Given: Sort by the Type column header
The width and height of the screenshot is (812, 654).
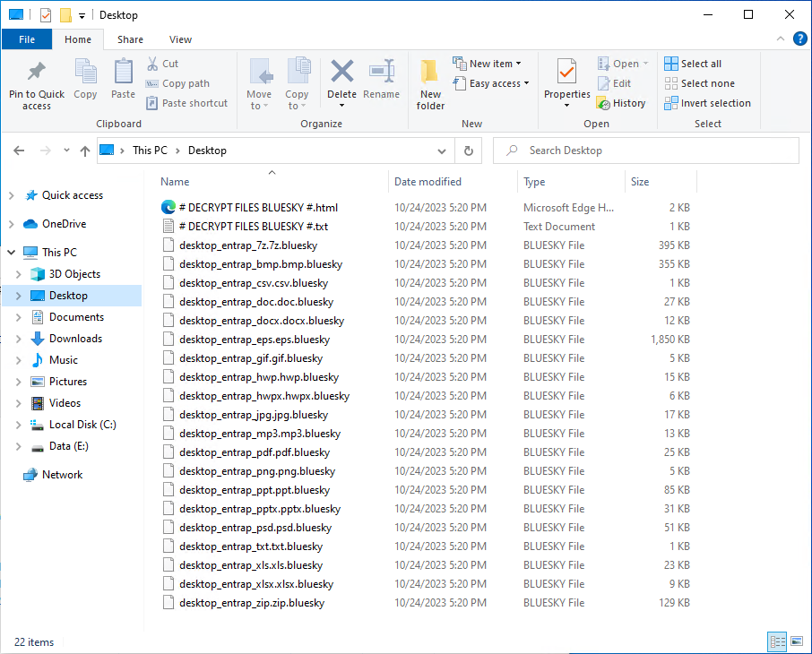Looking at the screenshot, I should coord(571,181).
